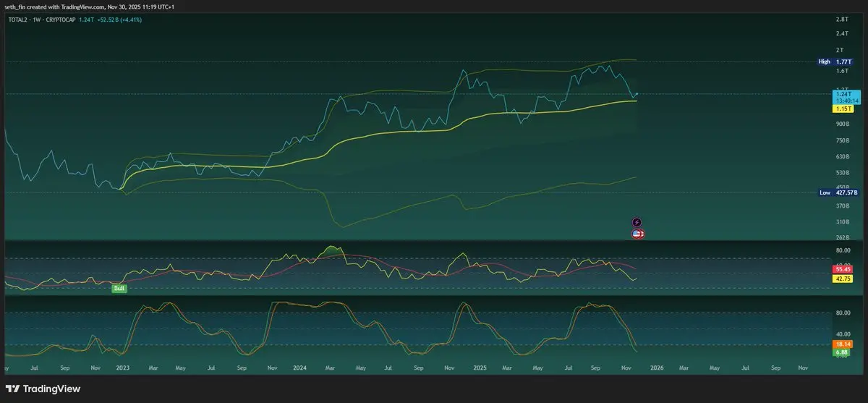Click the 750 B price scale label

pos(842,140)
